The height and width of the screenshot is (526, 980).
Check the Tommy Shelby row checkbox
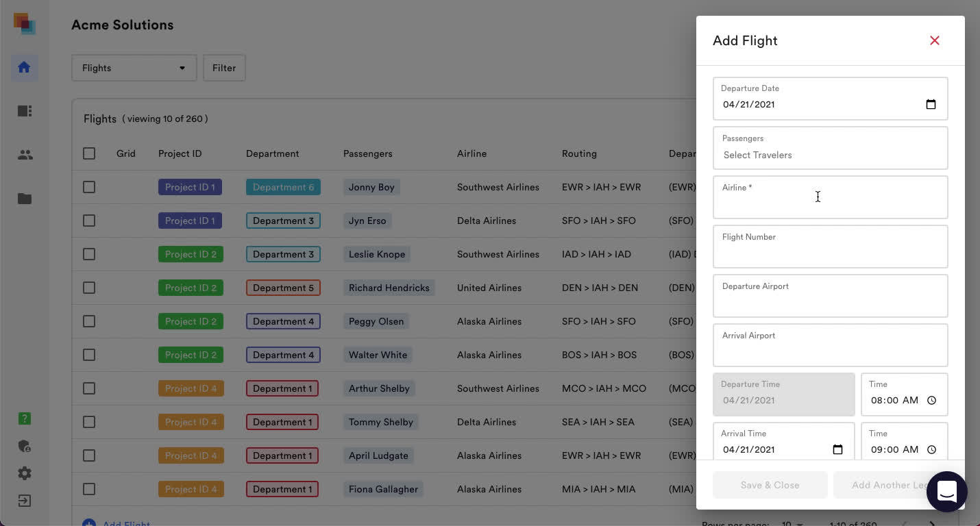point(89,422)
